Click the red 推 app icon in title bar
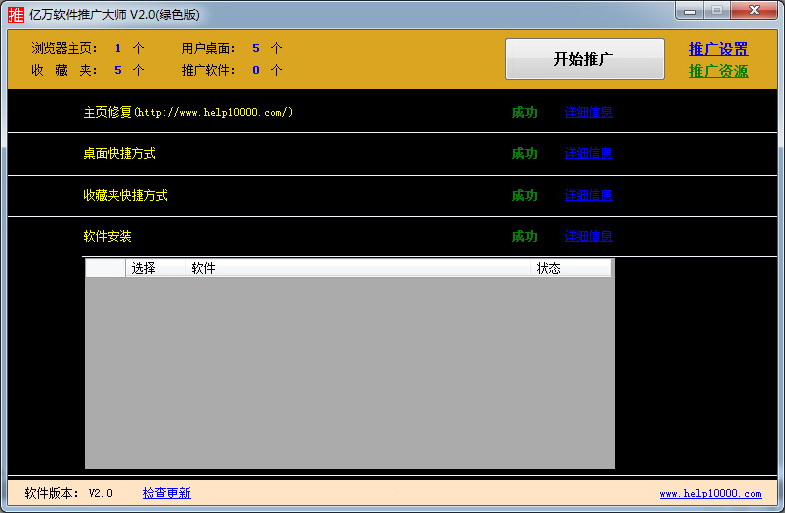Viewport: 785px width, 513px height. coord(16,14)
